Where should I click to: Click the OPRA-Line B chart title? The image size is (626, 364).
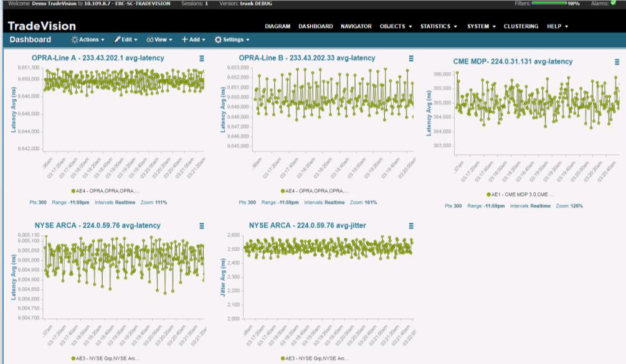tap(307, 58)
